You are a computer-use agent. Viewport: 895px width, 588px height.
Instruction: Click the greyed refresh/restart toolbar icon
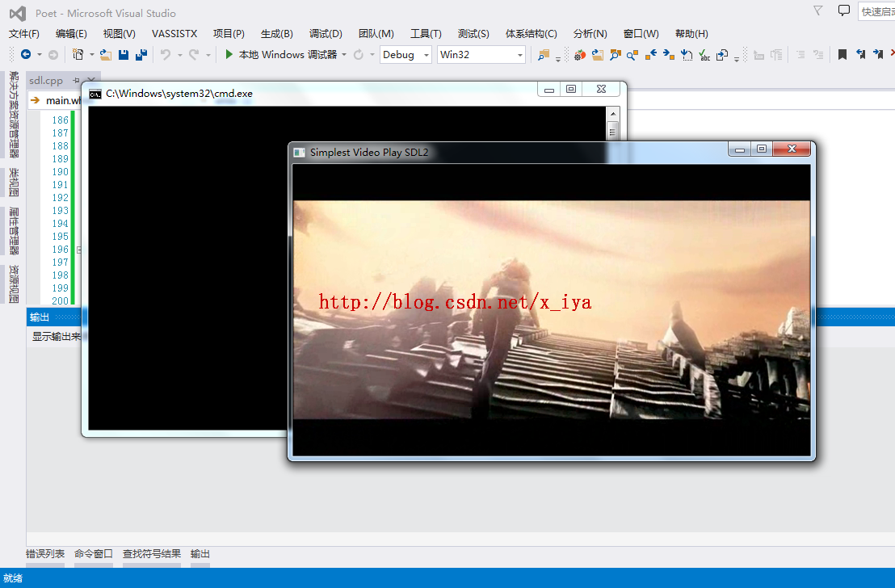359,54
